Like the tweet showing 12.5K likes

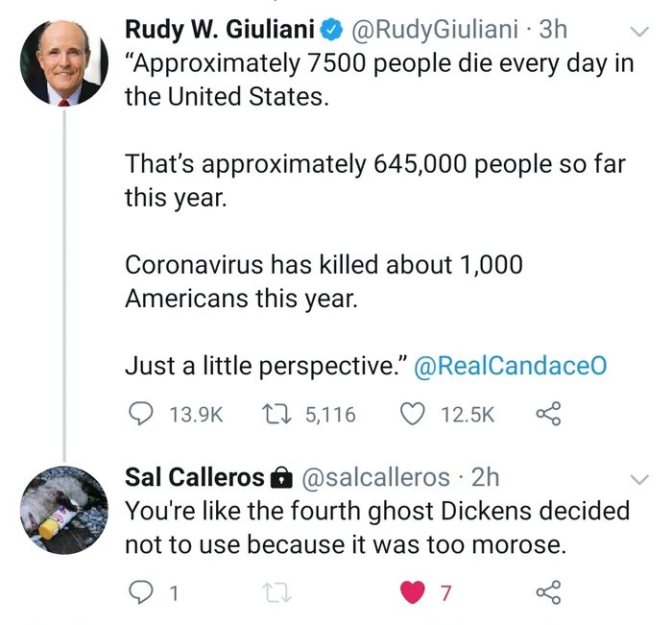(x=415, y=414)
